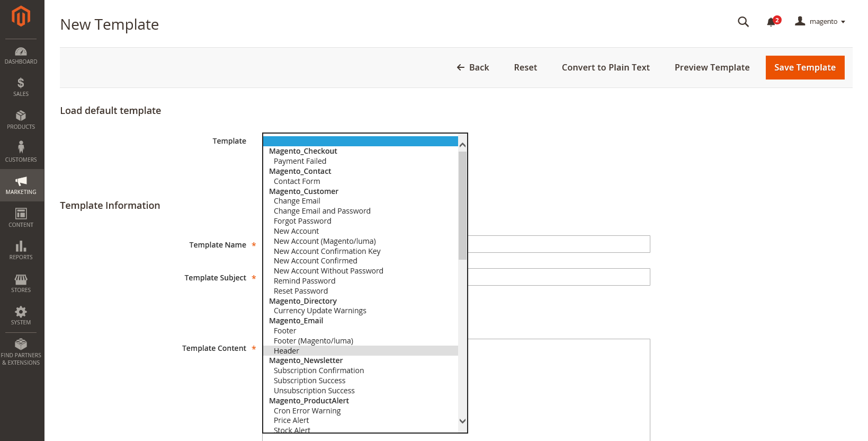Click the Preview Template button
The image size is (868, 441).
coord(712,67)
